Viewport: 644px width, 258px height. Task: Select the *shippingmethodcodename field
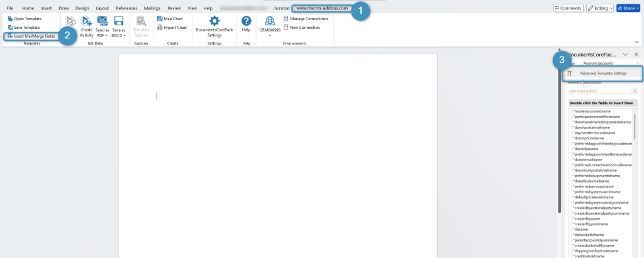point(596,250)
